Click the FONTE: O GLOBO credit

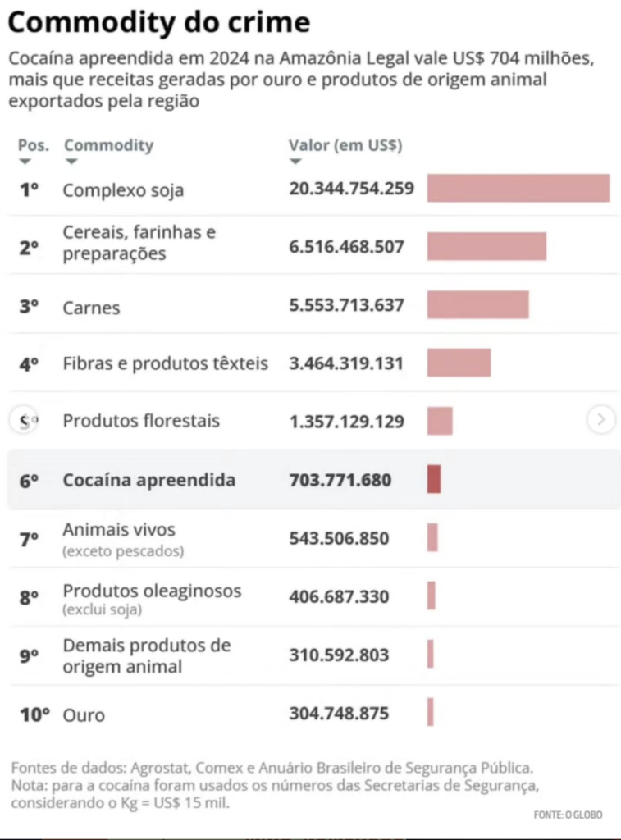click(568, 815)
